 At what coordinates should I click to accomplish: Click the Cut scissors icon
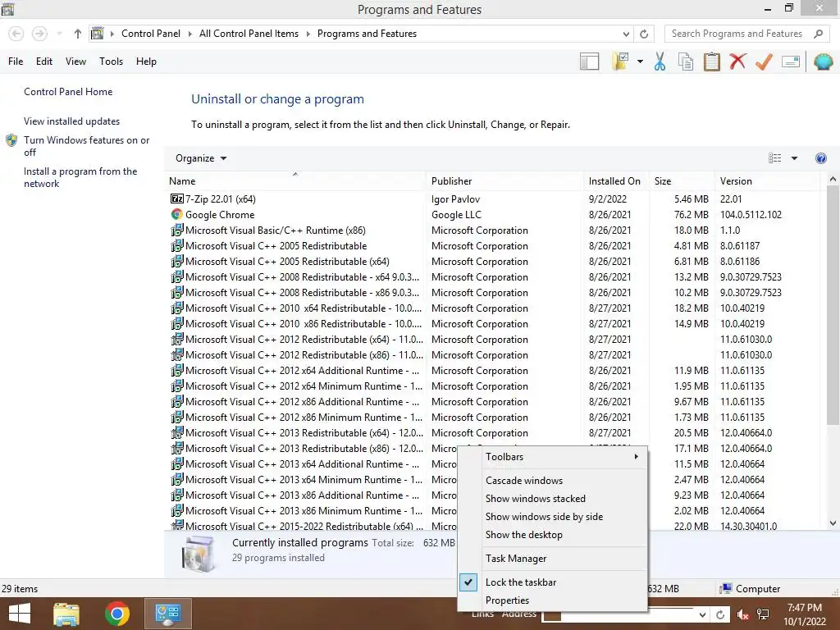[x=660, y=62]
